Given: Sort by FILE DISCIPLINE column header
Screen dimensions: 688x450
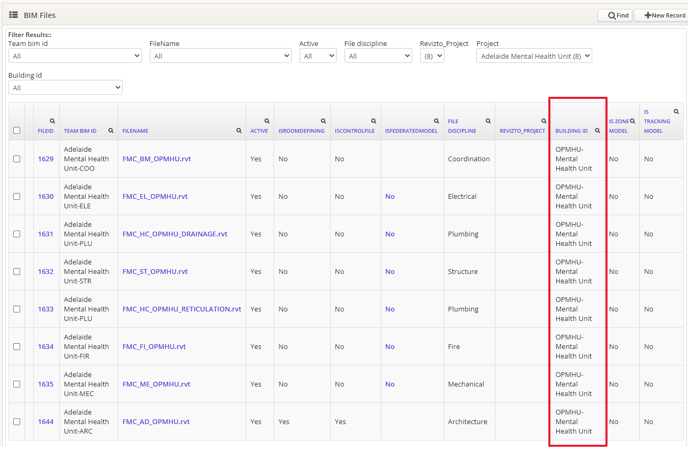Looking at the screenshot, I should (462, 126).
